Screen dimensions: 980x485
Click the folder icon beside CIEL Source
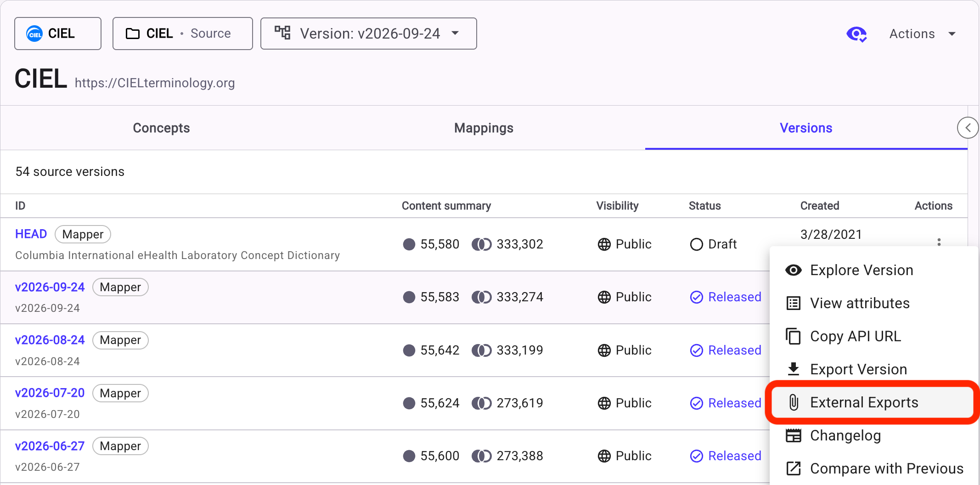133,34
